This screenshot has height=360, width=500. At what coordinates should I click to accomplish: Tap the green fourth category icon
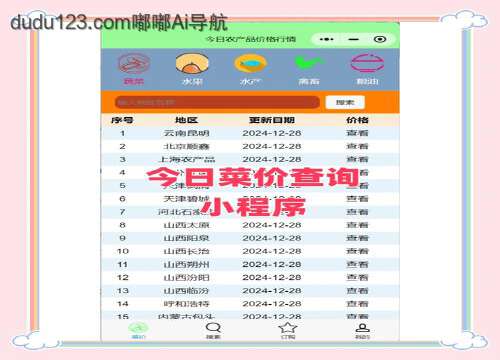pyautogui.click(x=308, y=63)
